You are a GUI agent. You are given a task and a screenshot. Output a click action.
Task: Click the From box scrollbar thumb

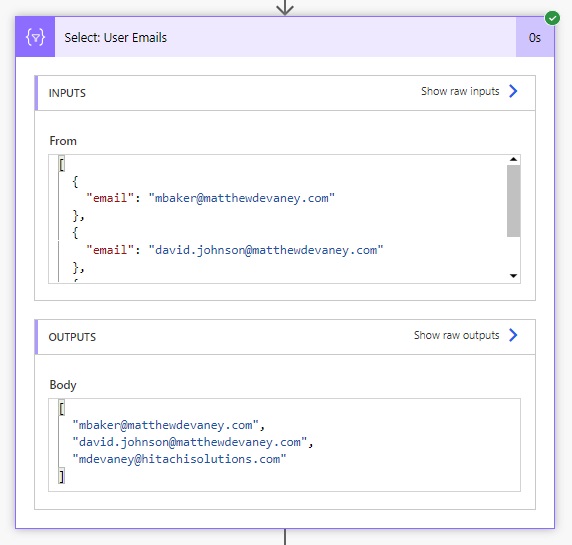coord(513,201)
